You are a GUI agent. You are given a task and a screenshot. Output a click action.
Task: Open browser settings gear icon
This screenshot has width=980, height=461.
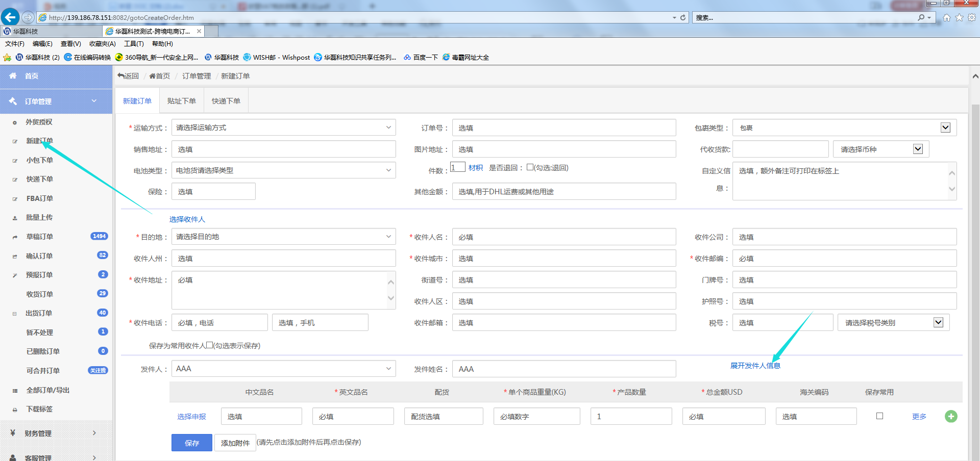[x=972, y=17]
